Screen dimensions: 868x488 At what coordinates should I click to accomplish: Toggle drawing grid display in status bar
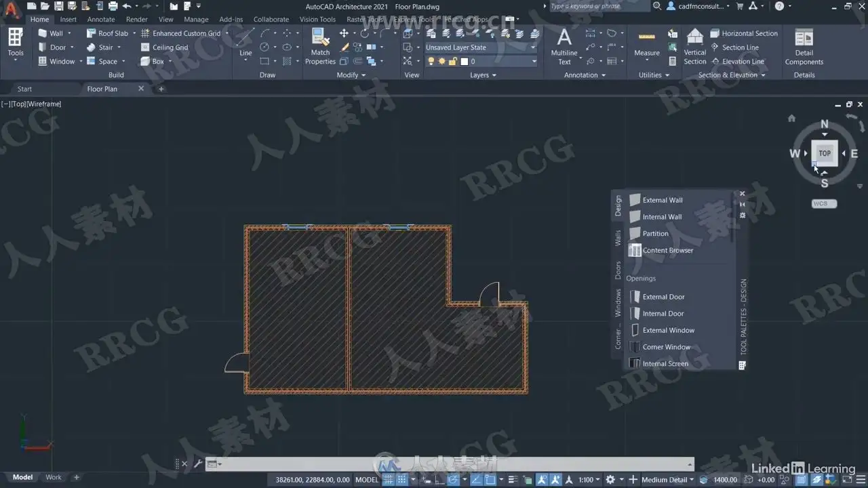point(388,479)
